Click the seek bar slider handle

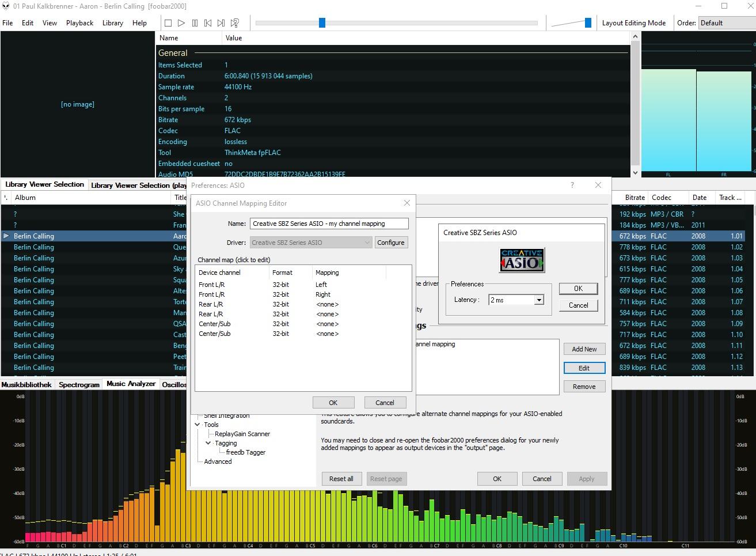click(322, 22)
